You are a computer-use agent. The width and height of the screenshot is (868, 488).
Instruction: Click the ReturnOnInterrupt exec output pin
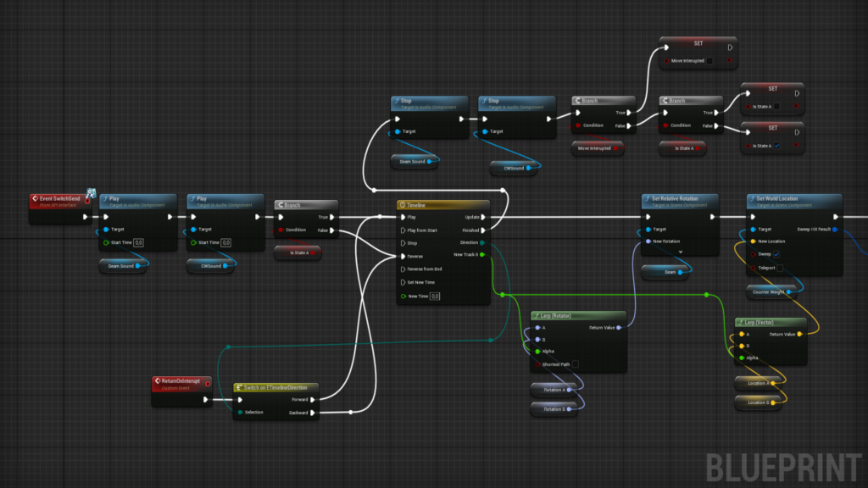[205, 400]
